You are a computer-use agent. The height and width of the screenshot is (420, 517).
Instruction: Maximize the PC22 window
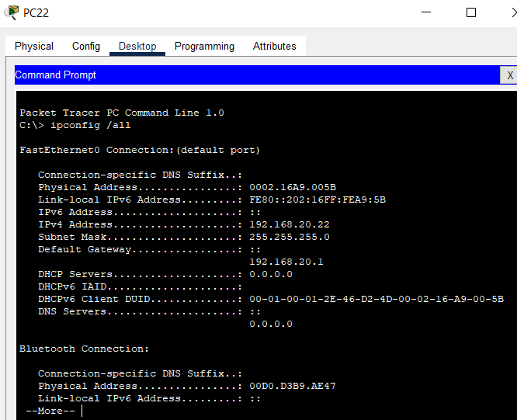click(x=471, y=12)
